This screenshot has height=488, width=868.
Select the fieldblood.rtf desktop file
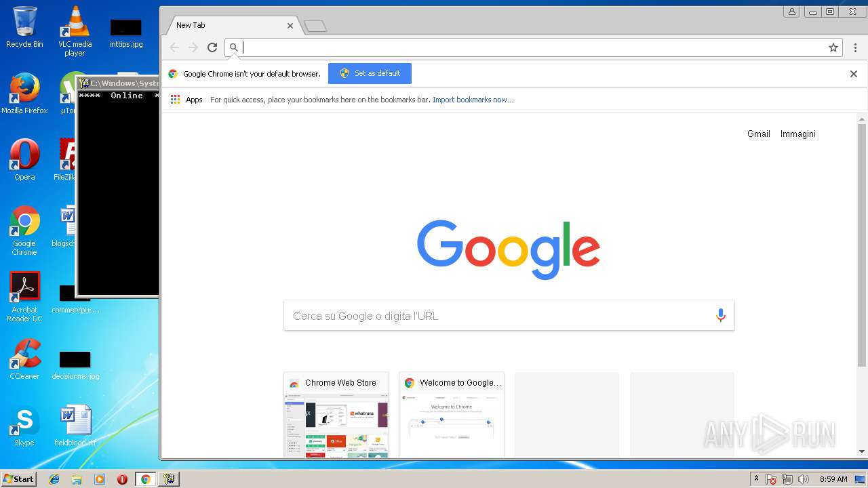75,426
